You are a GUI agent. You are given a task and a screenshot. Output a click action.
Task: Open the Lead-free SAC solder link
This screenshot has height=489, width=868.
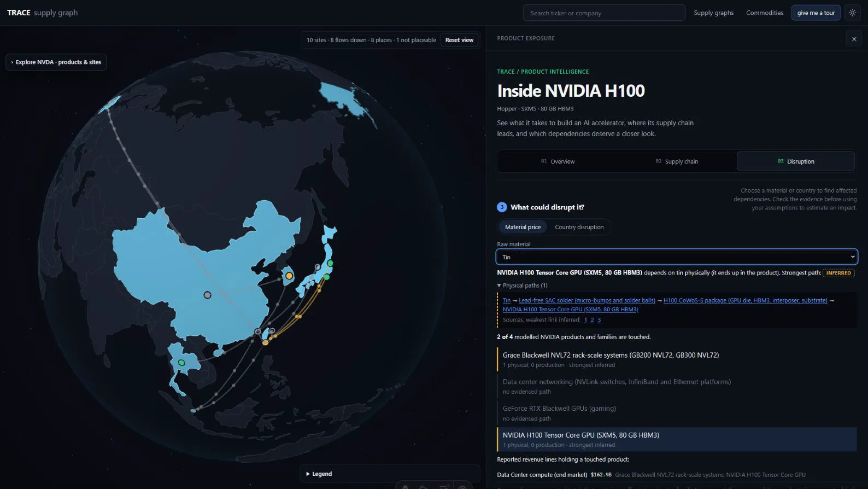point(587,300)
